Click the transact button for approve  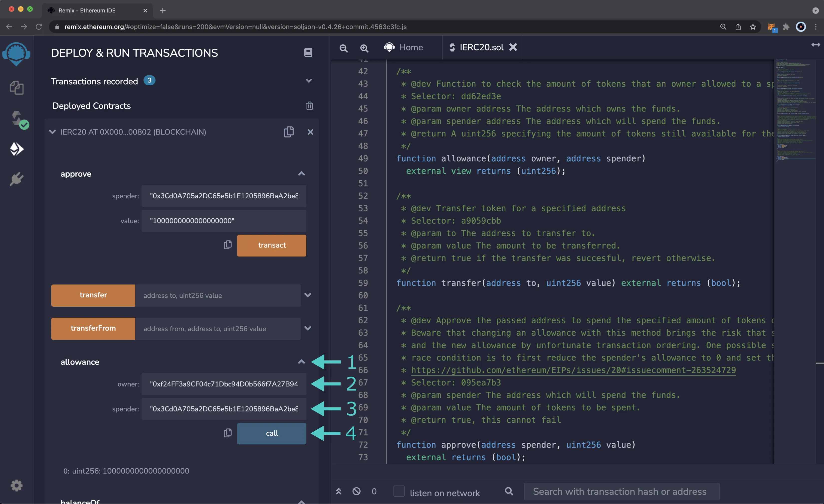pos(271,245)
